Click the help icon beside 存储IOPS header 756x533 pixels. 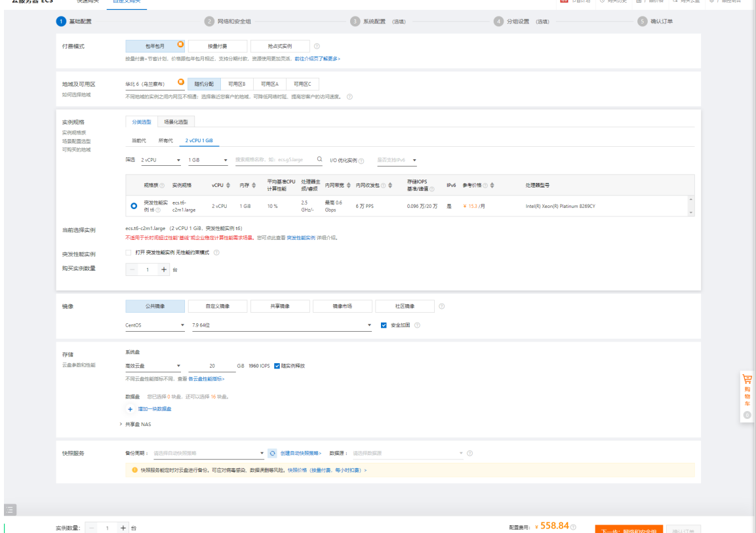432,189
